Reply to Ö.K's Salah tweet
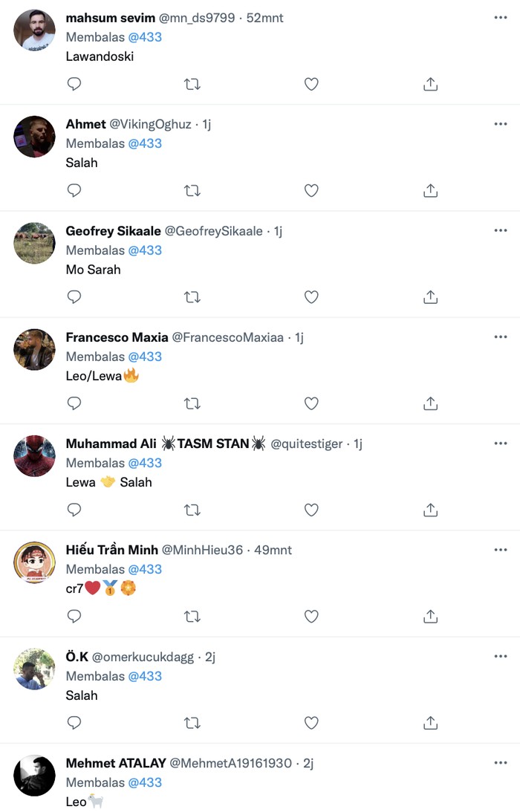Image resolution: width=520 pixels, height=812 pixels. click(x=74, y=723)
